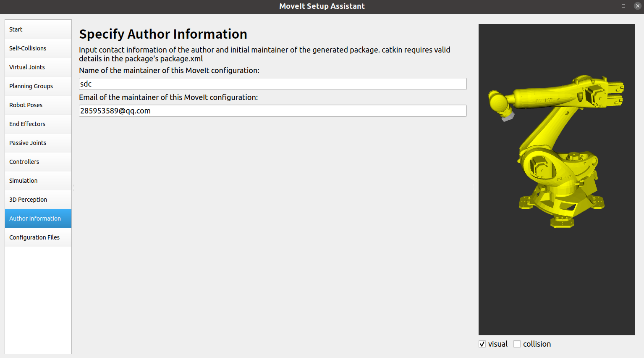Click the 'Name of the maintainer' label
The height and width of the screenshot is (358, 644).
coord(169,71)
